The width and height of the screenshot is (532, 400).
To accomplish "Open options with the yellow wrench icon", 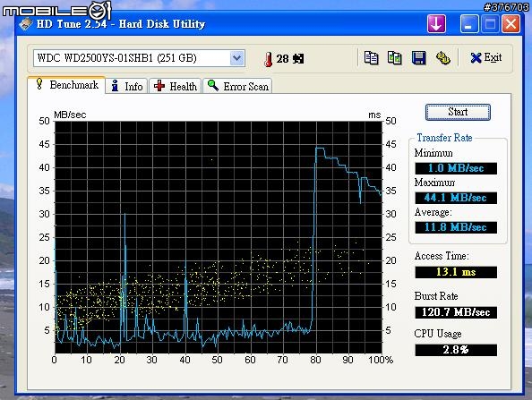I will tap(442, 58).
